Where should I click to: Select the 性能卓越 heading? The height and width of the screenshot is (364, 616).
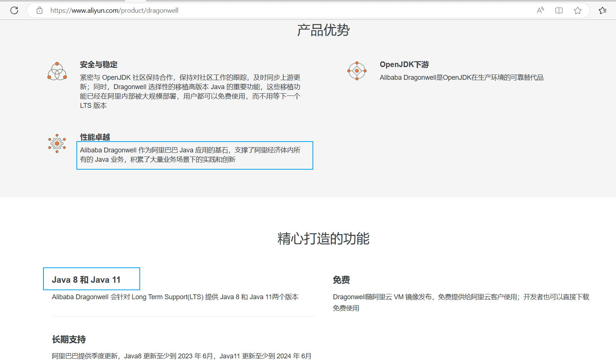point(95,137)
